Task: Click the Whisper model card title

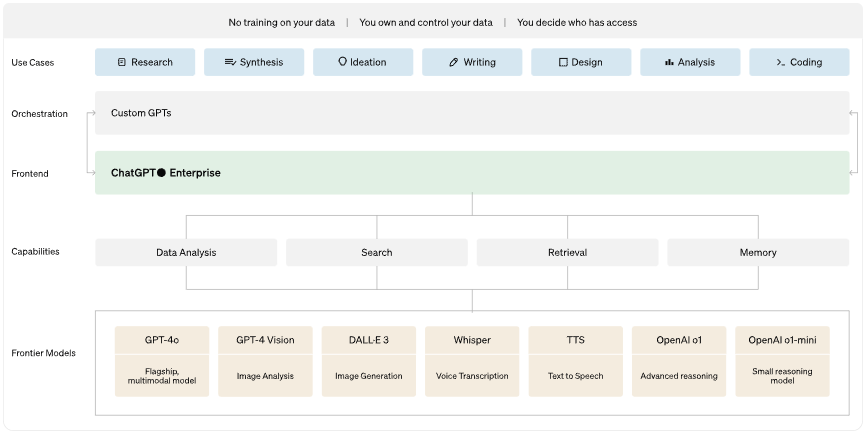Action: [x=472, y=340]
